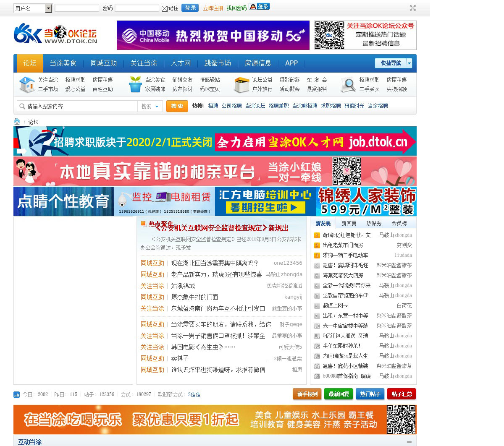The height and width of the screenshot is (446, 504).
Task: Open the 在当涂吃喝玩乐 banner
Action: coord(215,420)
